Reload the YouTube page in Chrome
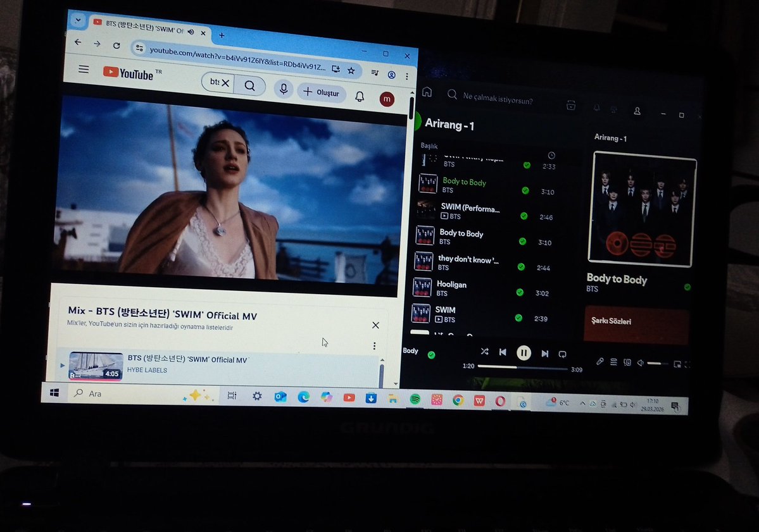759x532 pixels. (x=116, y=46)
